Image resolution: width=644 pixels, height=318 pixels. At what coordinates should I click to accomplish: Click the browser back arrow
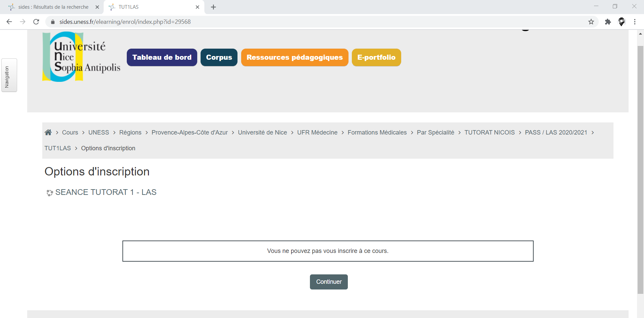pyautogui.click(x=9, y=22)
